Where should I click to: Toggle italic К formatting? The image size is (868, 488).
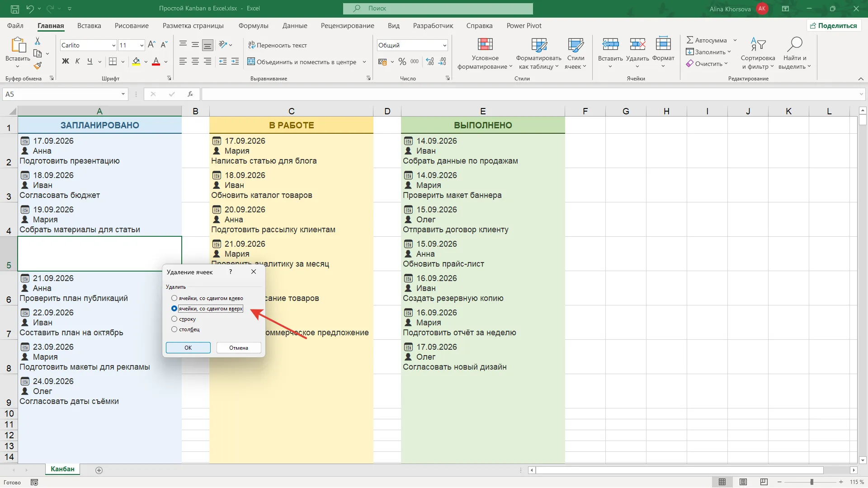(77, 61)
